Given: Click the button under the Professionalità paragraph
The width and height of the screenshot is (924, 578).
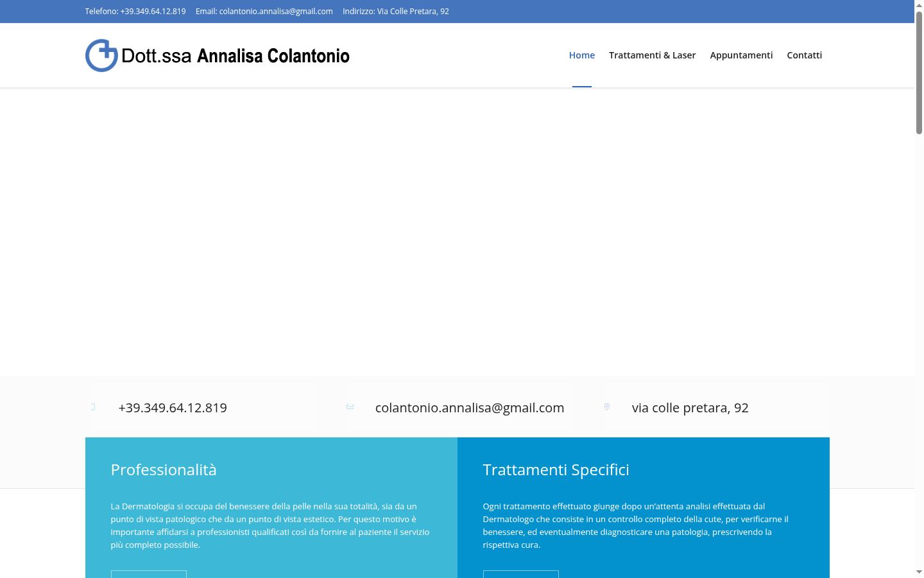Looking at the screenshot, I should 149,574.
